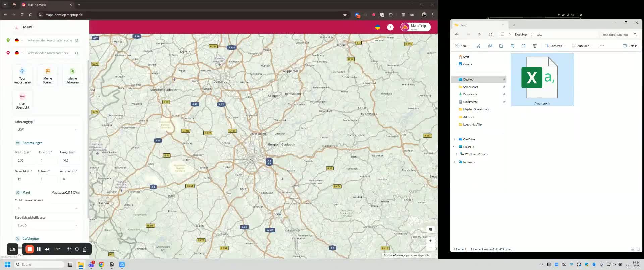Screen dimensions: 644x270
Task: Pause the screen recording
Action: click(x=39, y=249)
